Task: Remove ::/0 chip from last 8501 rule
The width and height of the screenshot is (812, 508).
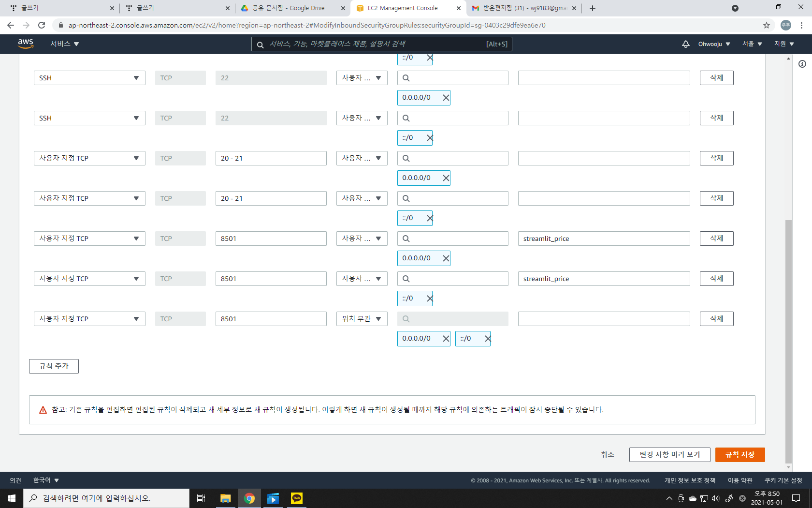Action: pos(488,339)
